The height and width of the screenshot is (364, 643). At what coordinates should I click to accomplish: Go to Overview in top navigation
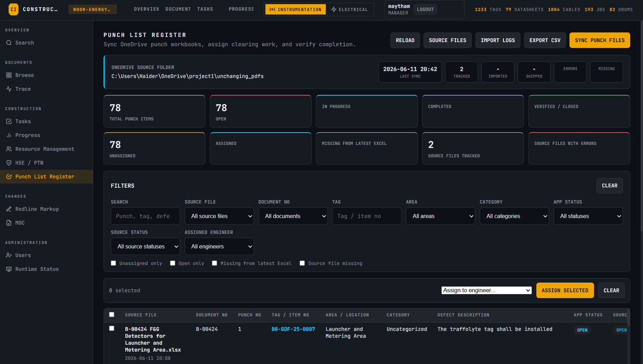146,9
